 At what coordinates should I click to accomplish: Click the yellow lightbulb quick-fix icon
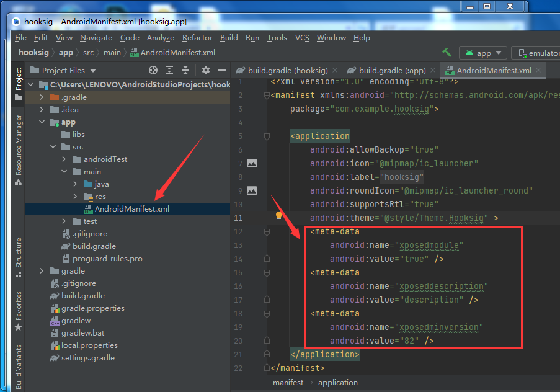[279, 216]
